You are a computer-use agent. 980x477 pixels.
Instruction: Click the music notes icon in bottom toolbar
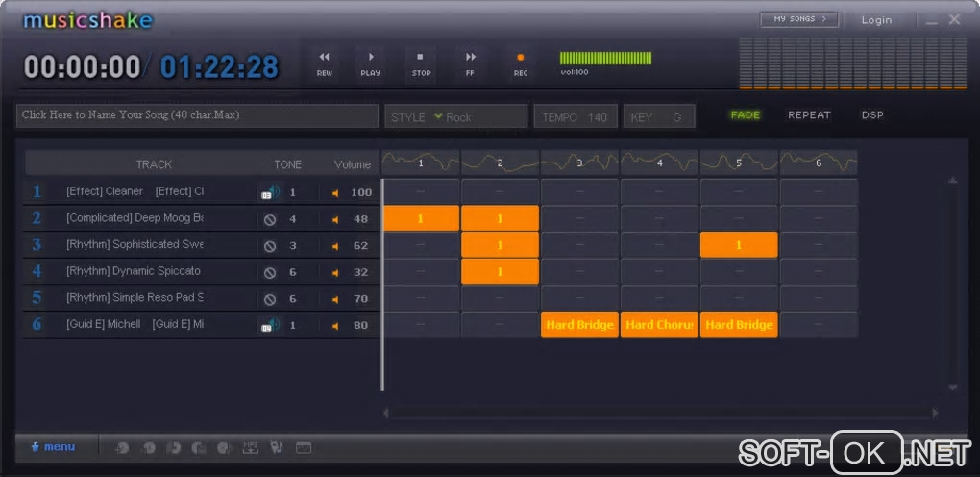277,447
